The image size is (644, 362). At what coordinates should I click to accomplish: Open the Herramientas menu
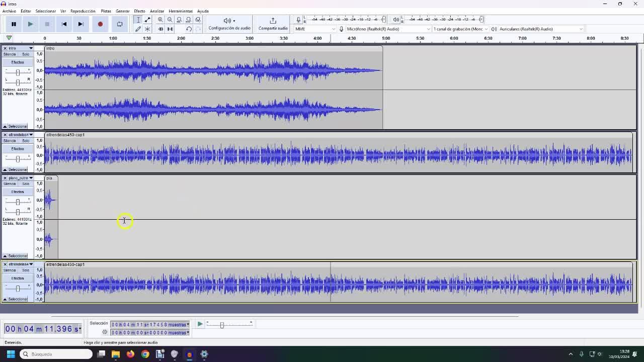[x=181, y=11]
